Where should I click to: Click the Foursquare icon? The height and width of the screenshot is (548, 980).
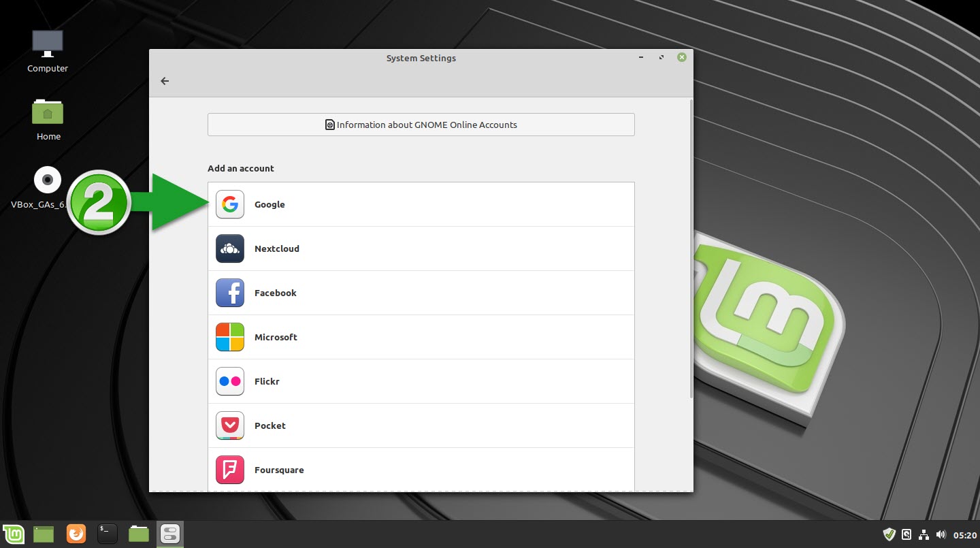point(230,470)
